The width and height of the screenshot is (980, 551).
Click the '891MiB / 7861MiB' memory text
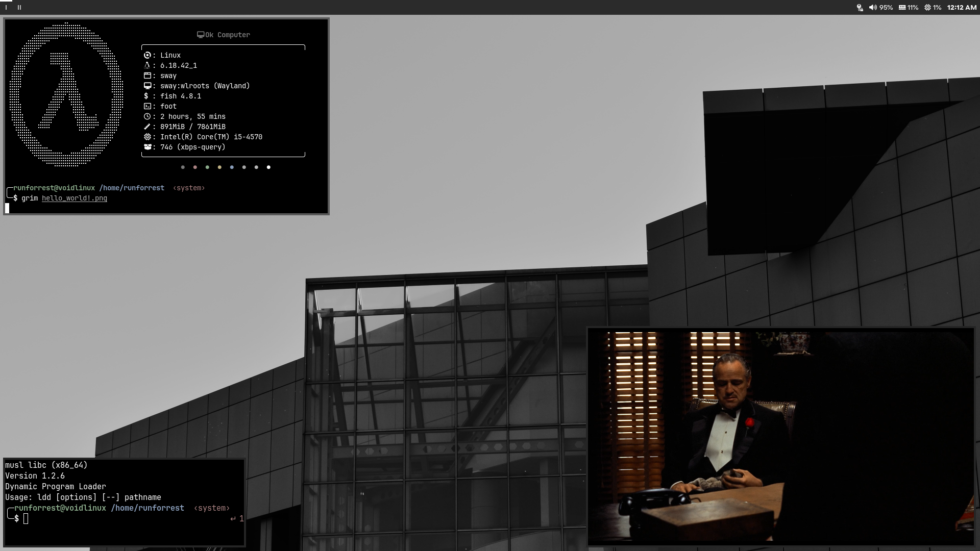click(x=193, y=127)
